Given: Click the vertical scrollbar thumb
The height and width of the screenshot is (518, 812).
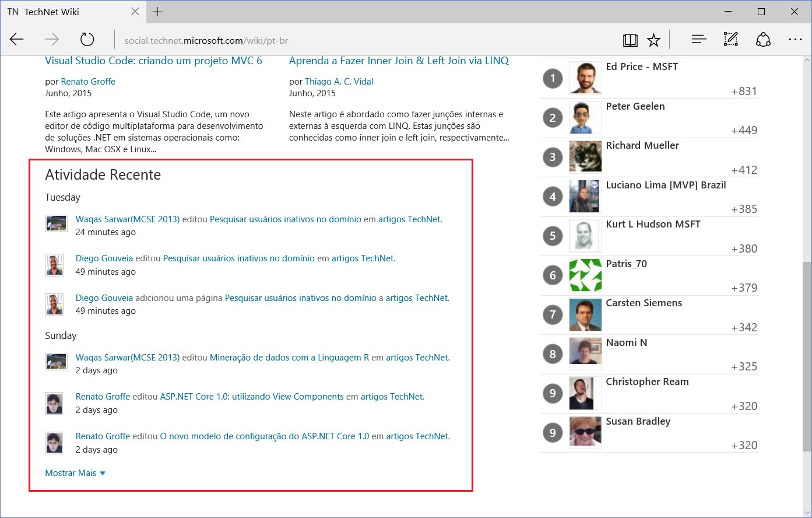Looking at the screenshot, I should tap(807, 356).
